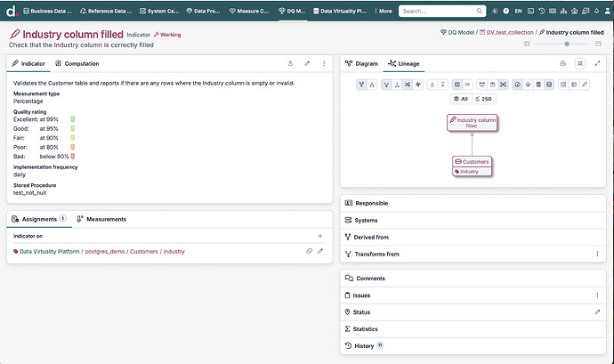This screenshot has width=614, height=364.
Task: Expand the Statistics section
Action: pyautogui.click(x=473, y=328)
